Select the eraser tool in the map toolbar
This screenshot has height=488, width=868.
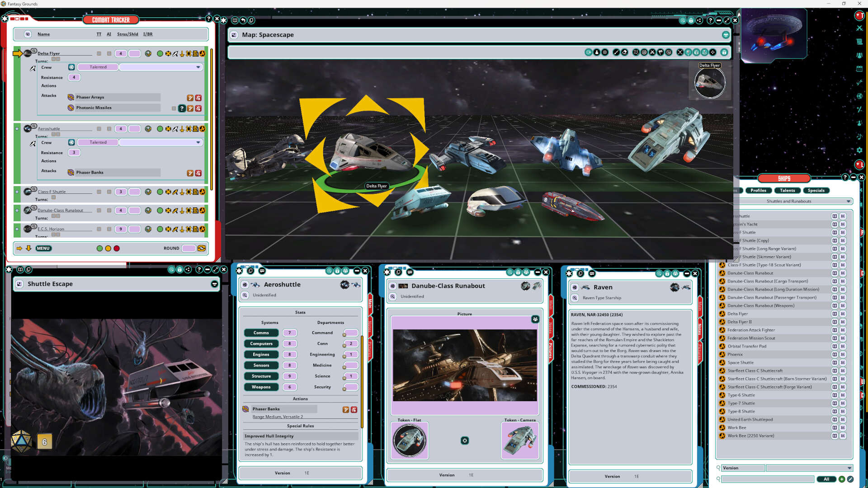(624, 52)
